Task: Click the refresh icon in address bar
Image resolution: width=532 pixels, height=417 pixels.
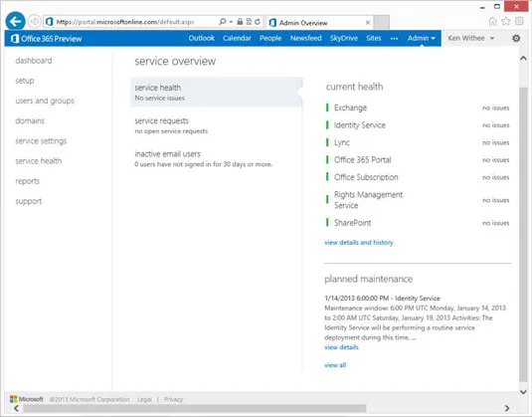Action: point(258,22)
